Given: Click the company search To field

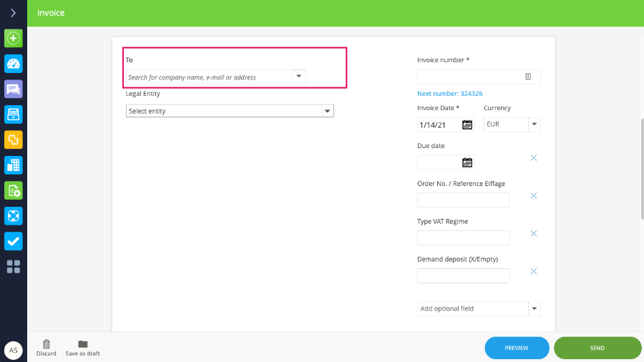Looking at the screenshot, I should click(215, 77).
